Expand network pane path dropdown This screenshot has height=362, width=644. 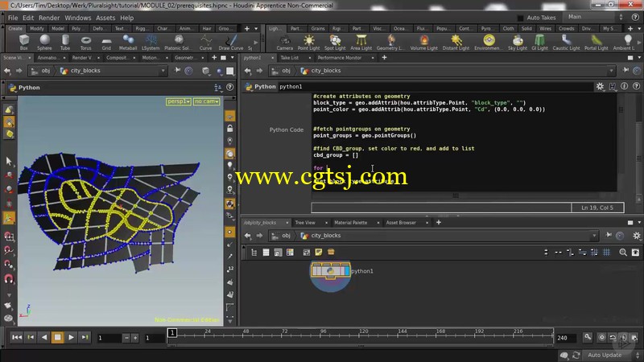[x=594, y=236]
